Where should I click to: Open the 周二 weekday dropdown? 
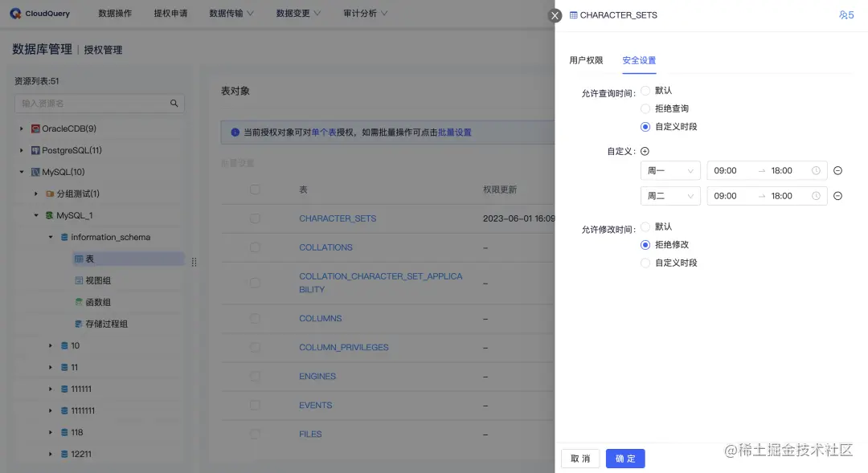click(x=670, y=196)
